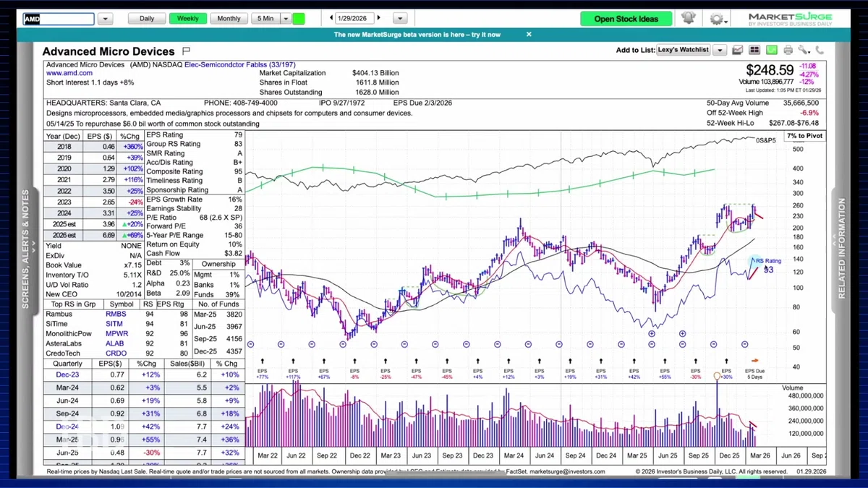Close the MarketSurge beta banner
This screenshot has width=868, height=488.
click(x=529, y=34)
